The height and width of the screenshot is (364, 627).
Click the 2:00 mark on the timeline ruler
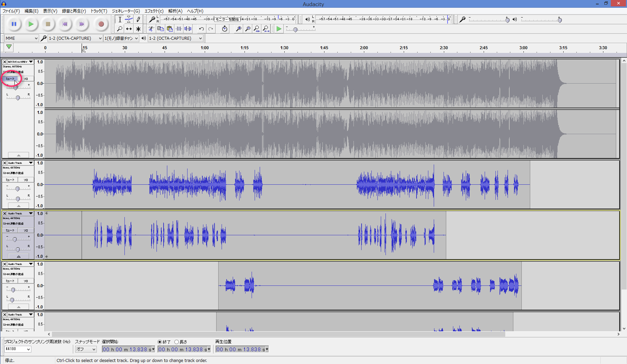coord(364,48)
